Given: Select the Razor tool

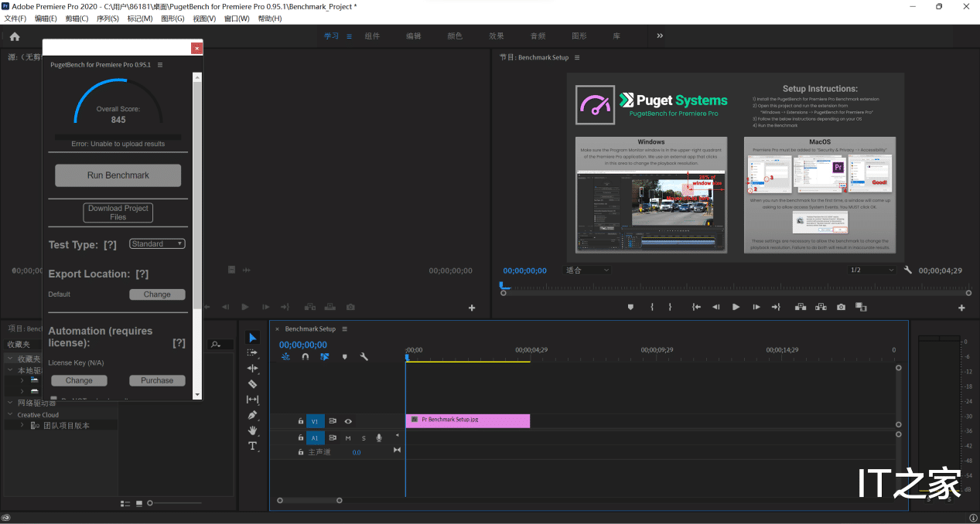Looking at the screenshot, I should click(252, 383).
